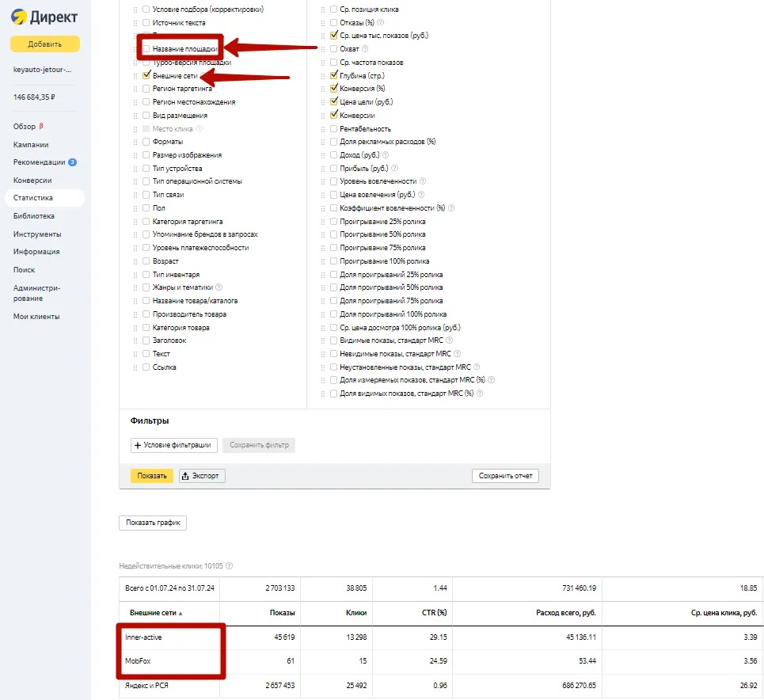This screenshot has width=764, height=700.
Task: Enable the Название площадки checkbox
Action: point(146,49)
